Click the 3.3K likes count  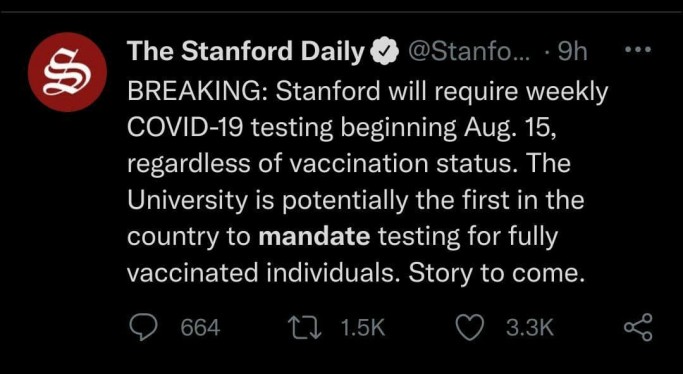(530, 328)
